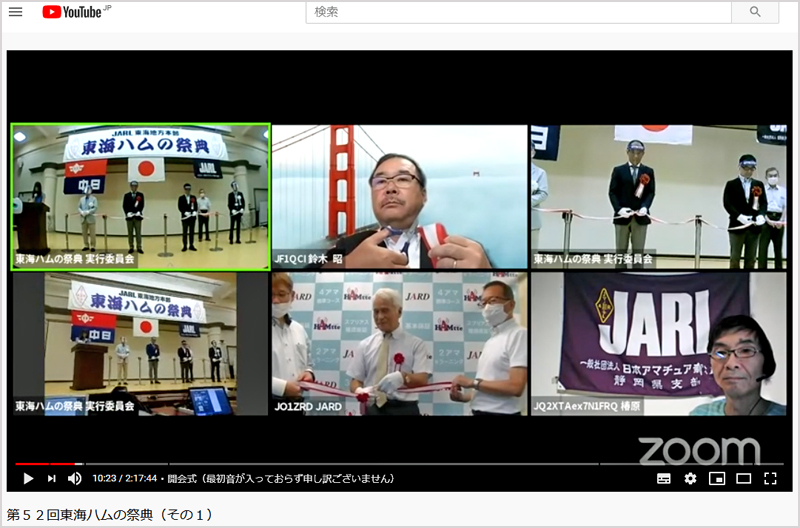
Task: Toggle subtitles captions button
Action: (x=664, y=479)
